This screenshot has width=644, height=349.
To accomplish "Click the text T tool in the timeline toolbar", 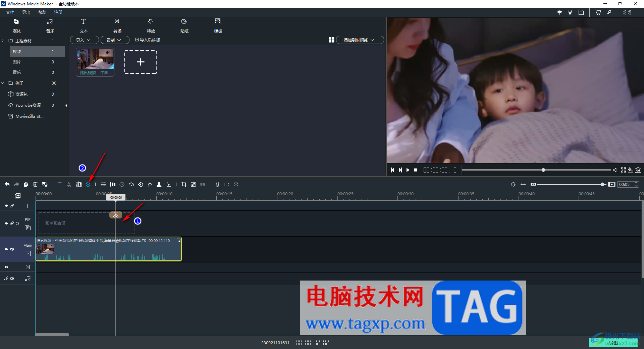I will 60,184.
